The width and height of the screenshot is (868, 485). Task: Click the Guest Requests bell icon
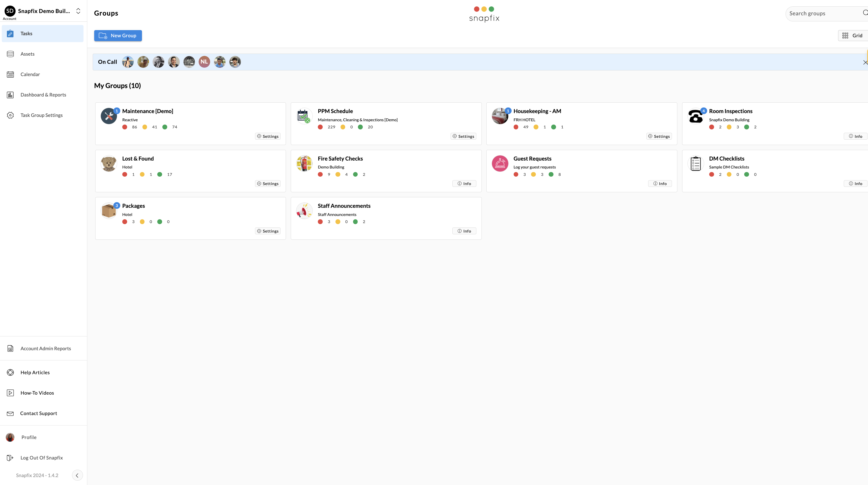point(500,164)
